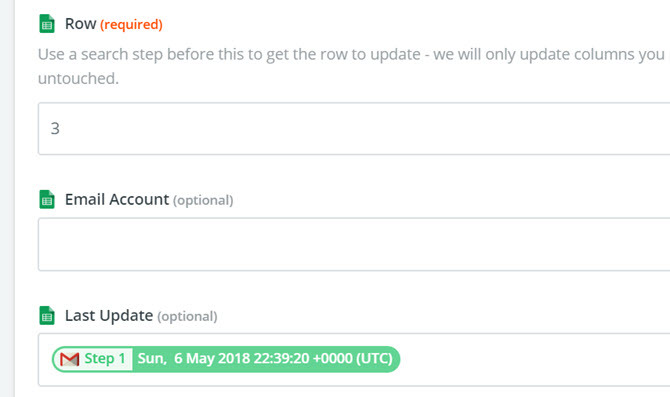Focus the Row field containing 3
This screenshot has height=397, width=670.
pos(354,129)
